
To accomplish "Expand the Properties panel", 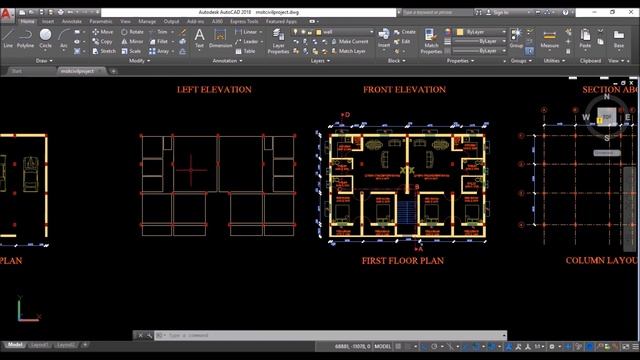I will 460,61.
